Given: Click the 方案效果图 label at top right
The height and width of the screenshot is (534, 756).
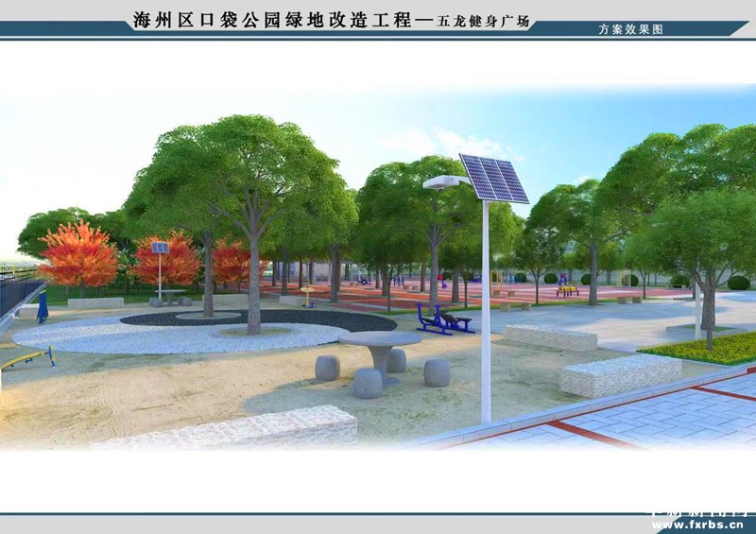Looking at the screenshot, I should pyautogui.click(x=630, y=30).
